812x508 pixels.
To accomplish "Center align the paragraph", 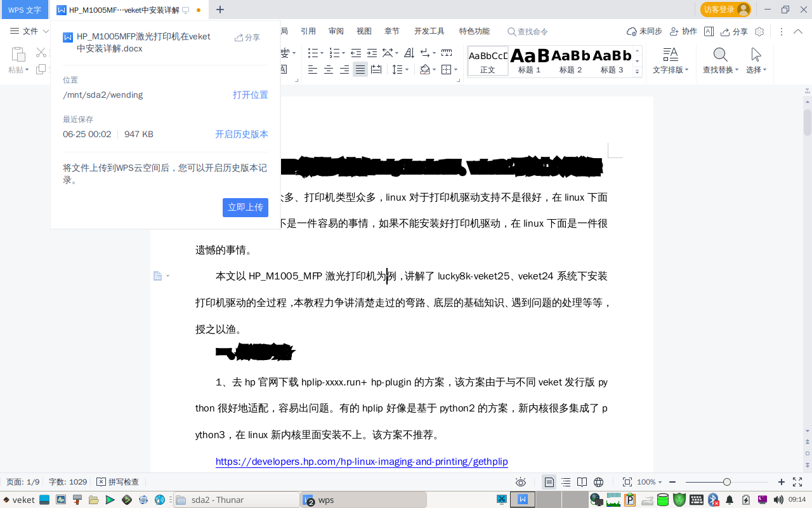I will click(x=329, y=70).
